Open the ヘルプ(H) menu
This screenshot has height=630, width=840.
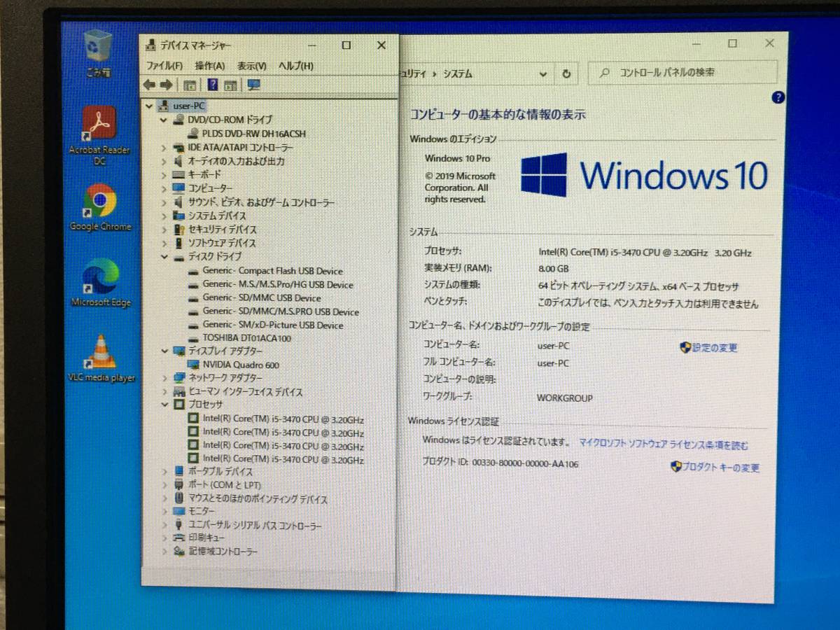pyautogui.click(x=295, y=66)
